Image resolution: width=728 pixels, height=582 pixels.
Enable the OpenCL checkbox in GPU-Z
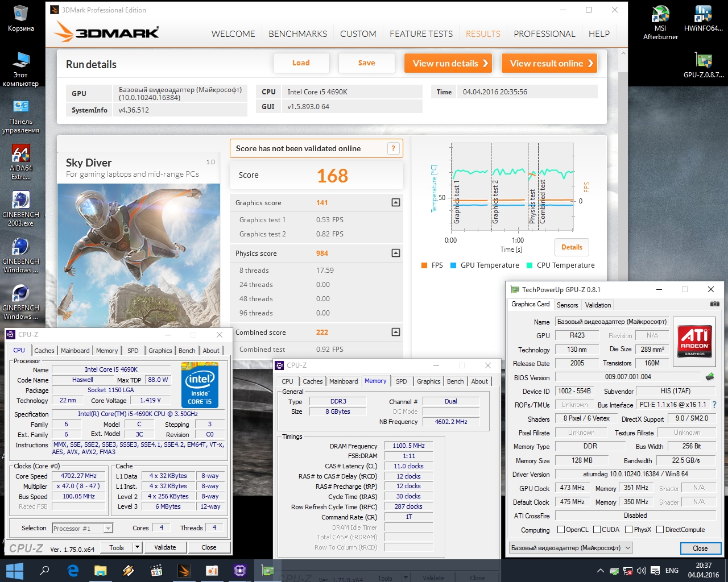[x=561, y=530]
